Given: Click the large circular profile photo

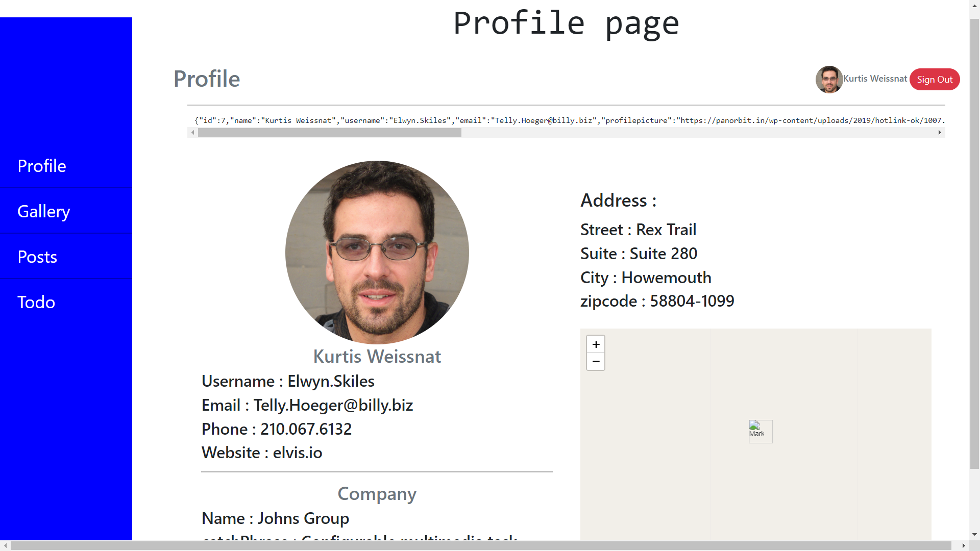Looking at the screenshot, I should click(x=377, y=252).
